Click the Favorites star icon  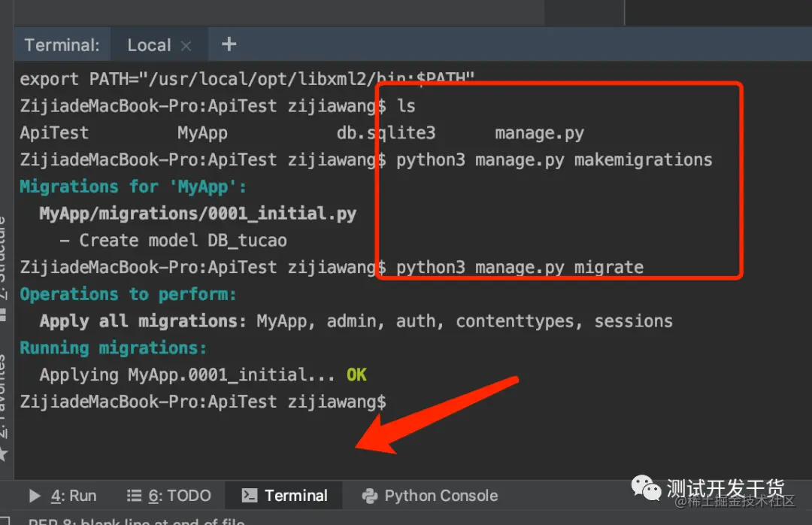(x=4, y=454)
